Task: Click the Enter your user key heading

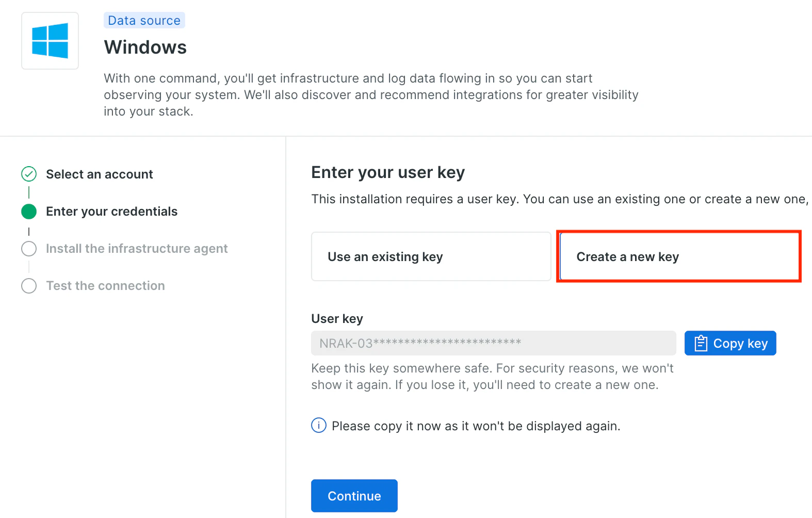Action: point(388,172)
